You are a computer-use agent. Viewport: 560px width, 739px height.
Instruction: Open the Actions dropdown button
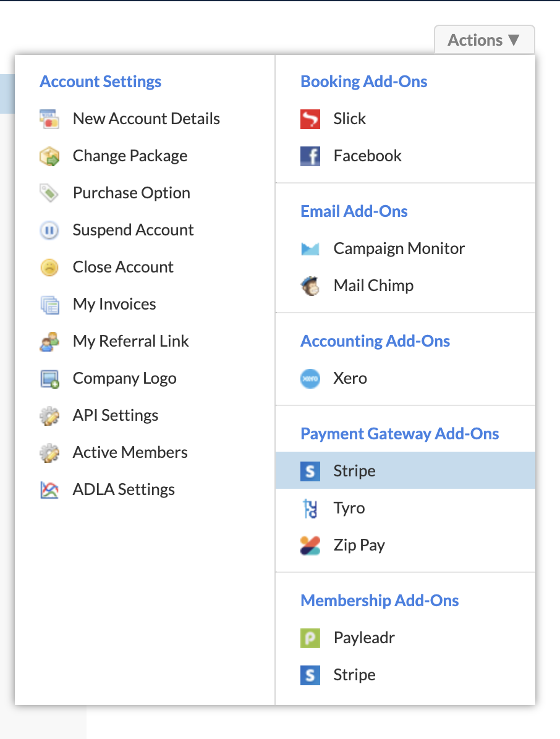(484, 40)
